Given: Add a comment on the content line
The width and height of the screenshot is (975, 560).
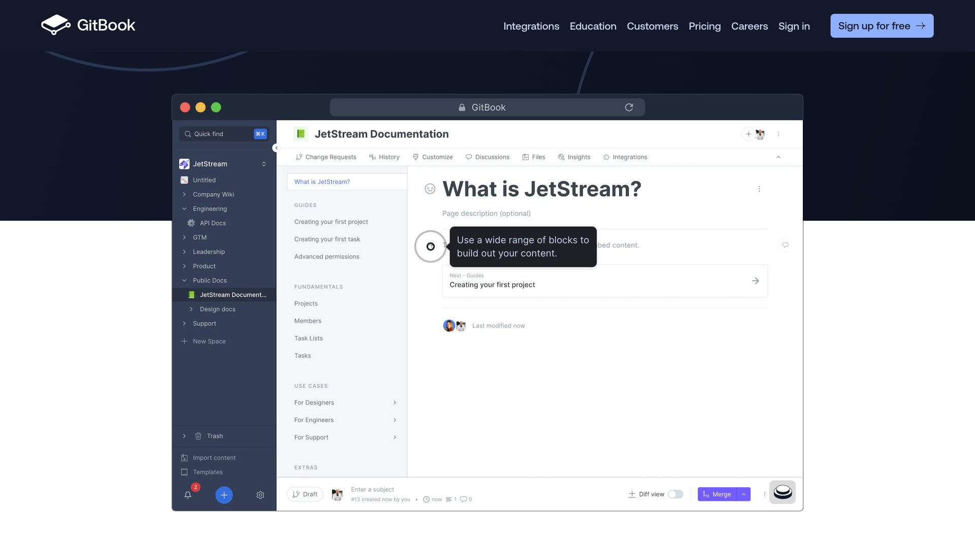Looking at the screenshot, I should (785, 245).
